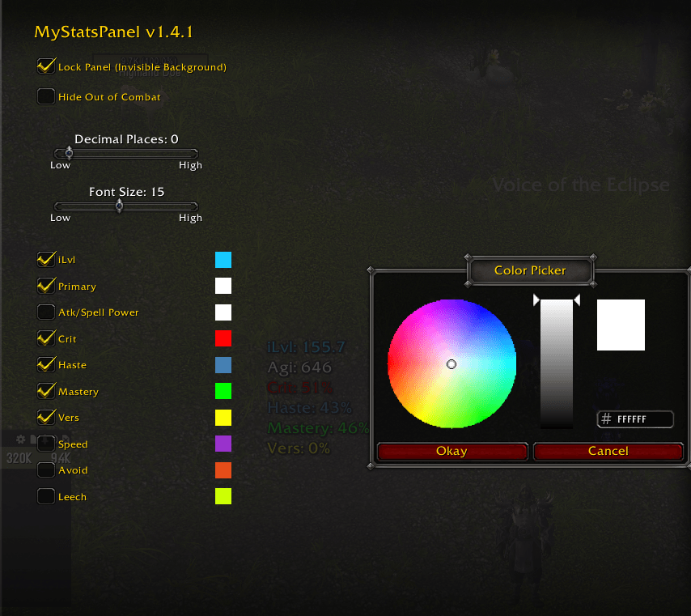Cancel the Color Picker dialog
The image size is (691, 616).
608,451
